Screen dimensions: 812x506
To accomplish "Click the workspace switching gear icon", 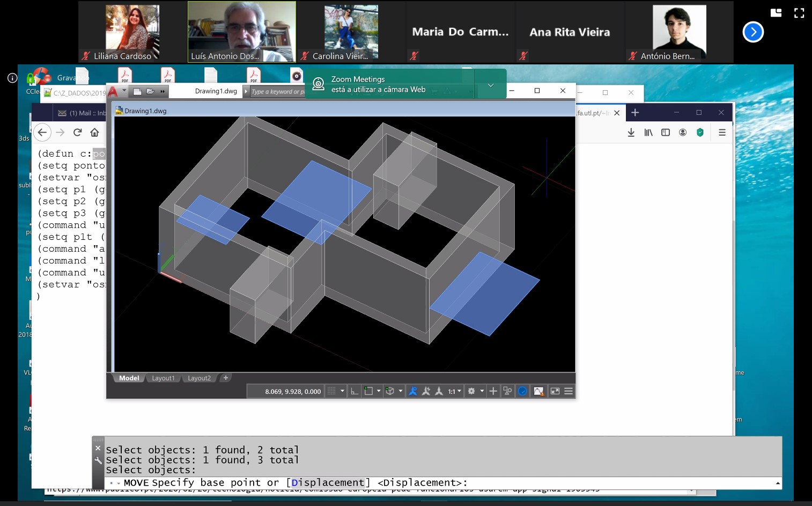I will click(x=471, y=391).
